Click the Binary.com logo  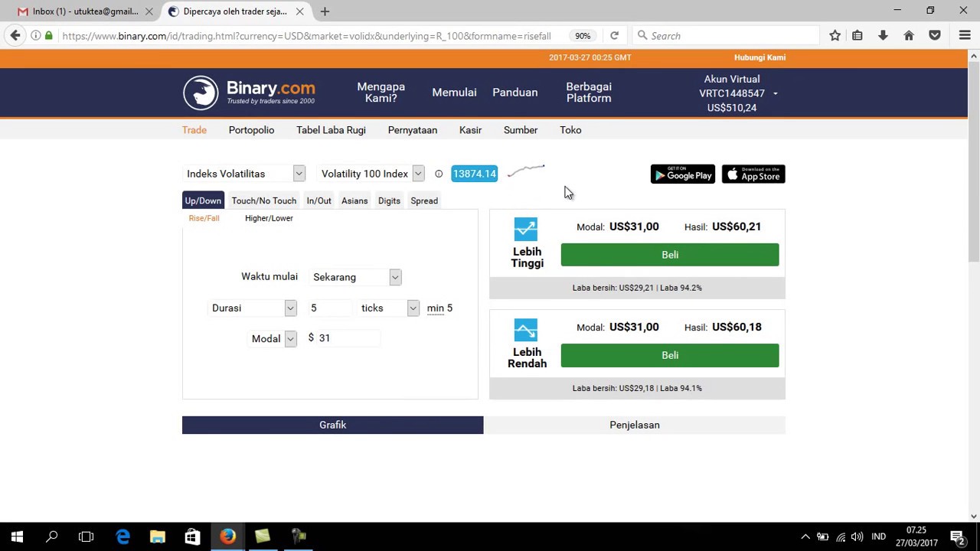point(249,93)
